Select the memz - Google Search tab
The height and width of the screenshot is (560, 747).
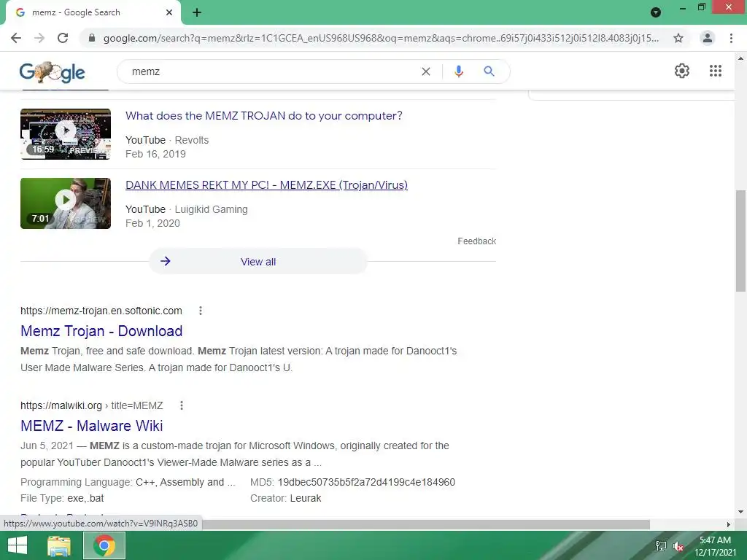[93, 12]
